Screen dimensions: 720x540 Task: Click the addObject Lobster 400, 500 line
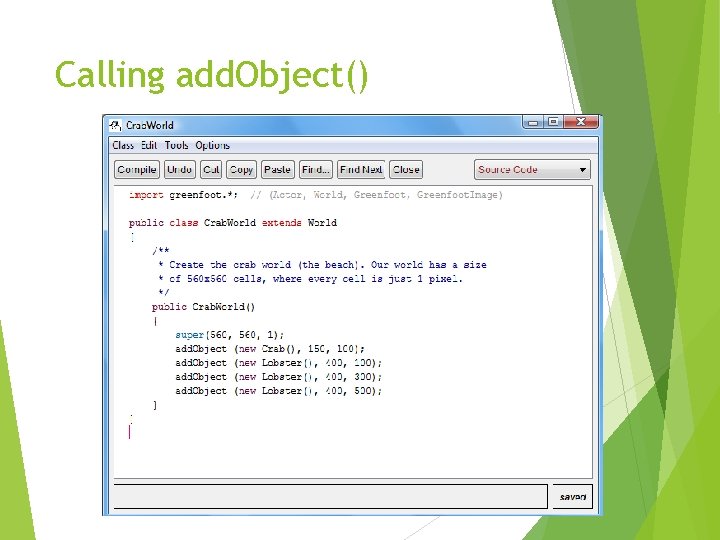coord(278,391)
